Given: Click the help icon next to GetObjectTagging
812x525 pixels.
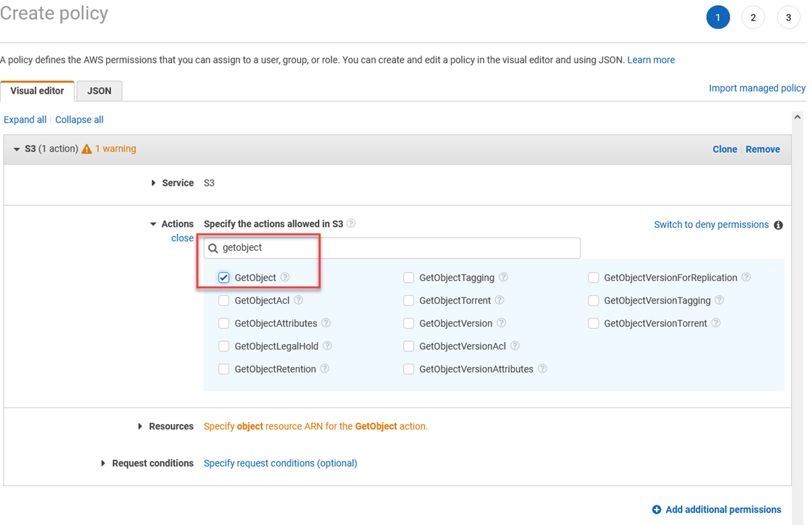Looking at the screenshot, I should tap(506, 277).
